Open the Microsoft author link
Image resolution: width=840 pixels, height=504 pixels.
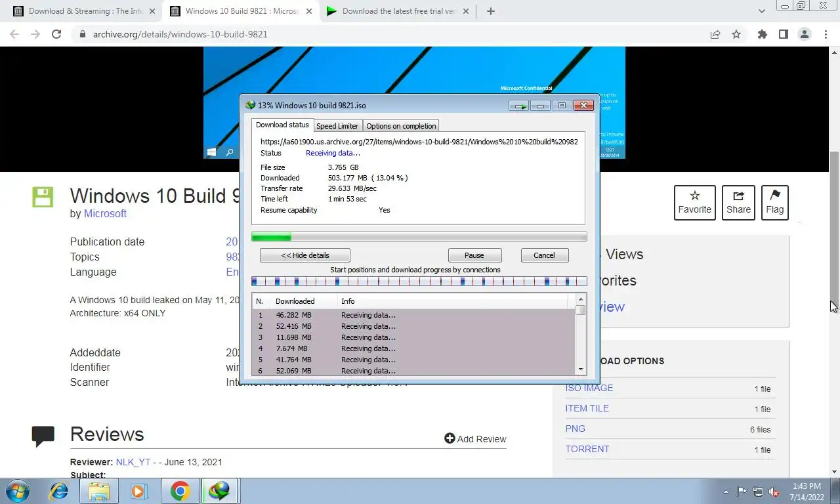point(105,213)
